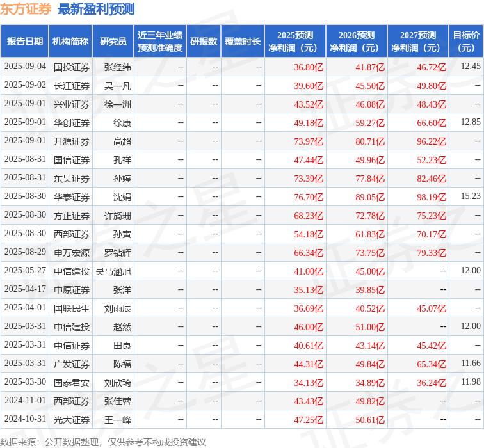Image resolution: width=484 pixels, height=448 pixels.
Task: Click the 2025-09-04 report date
Action: tap(25, 67)
